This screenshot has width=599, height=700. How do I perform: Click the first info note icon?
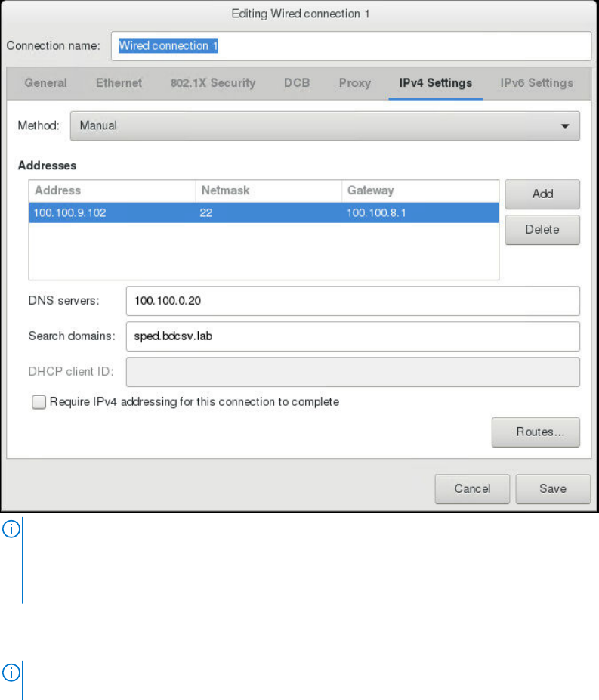point(11,529)
